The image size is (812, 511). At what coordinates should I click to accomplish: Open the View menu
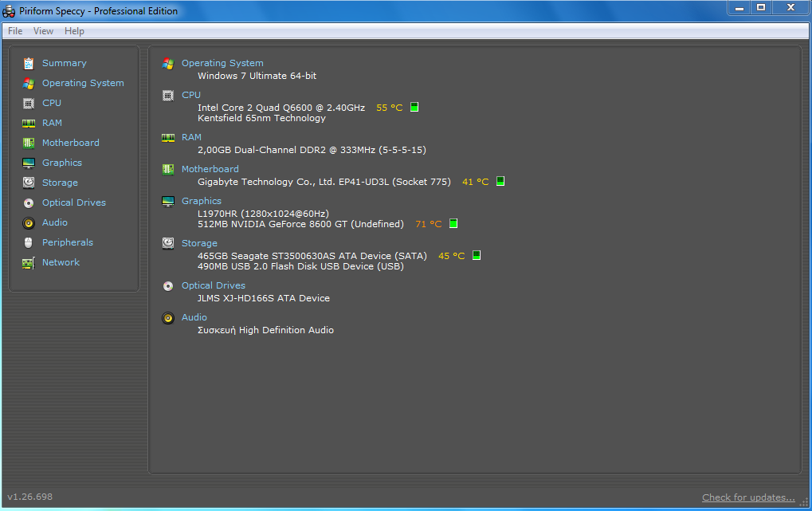click(x=44, y=31)
